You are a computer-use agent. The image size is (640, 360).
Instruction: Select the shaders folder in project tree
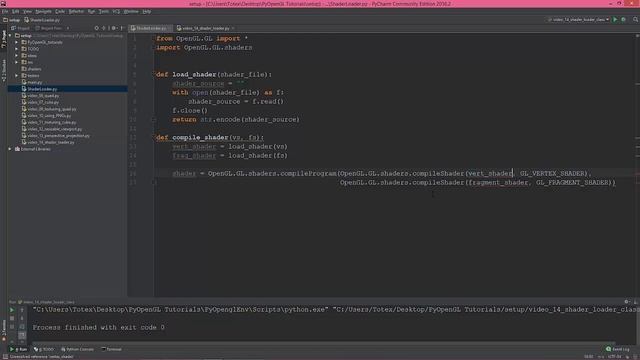tap(32, 69)
